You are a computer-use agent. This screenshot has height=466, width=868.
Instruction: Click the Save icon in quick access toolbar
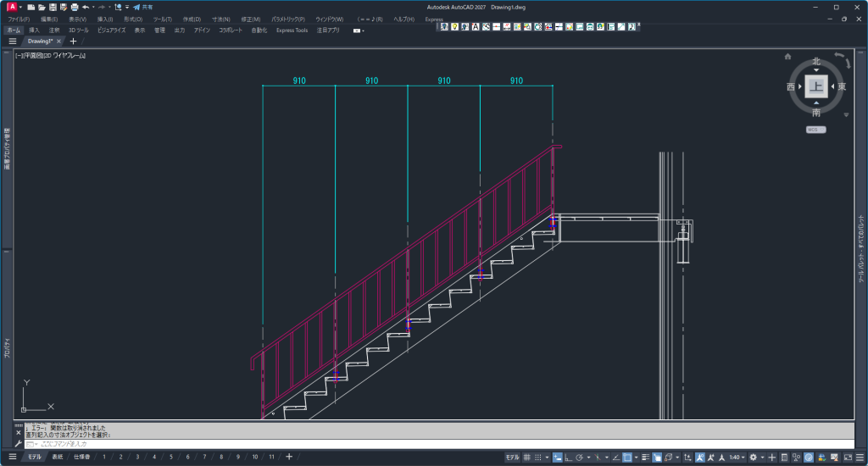pyautogui.click(x=52, y=7)
